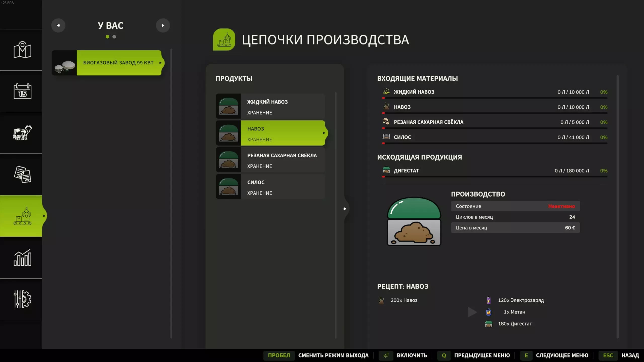The width and height of the screenshot is (644, 362).
Task: Open the statistics chart sidebar icon
Action: tap(22, 257)
